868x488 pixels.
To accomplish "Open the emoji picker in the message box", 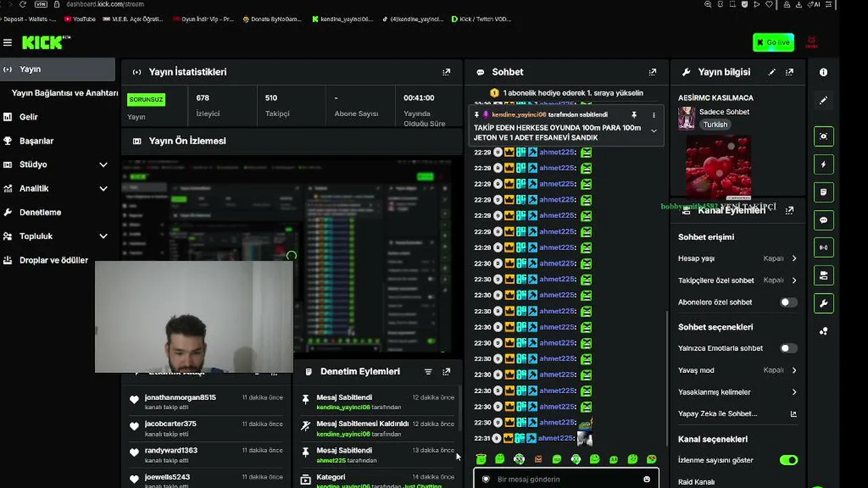I will [646, 479].
